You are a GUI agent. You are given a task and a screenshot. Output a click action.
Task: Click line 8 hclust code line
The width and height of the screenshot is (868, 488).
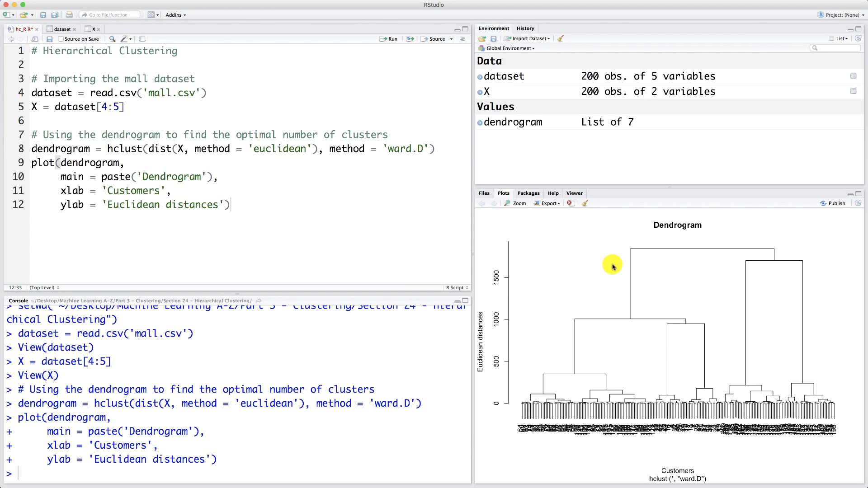click(233, 149)
